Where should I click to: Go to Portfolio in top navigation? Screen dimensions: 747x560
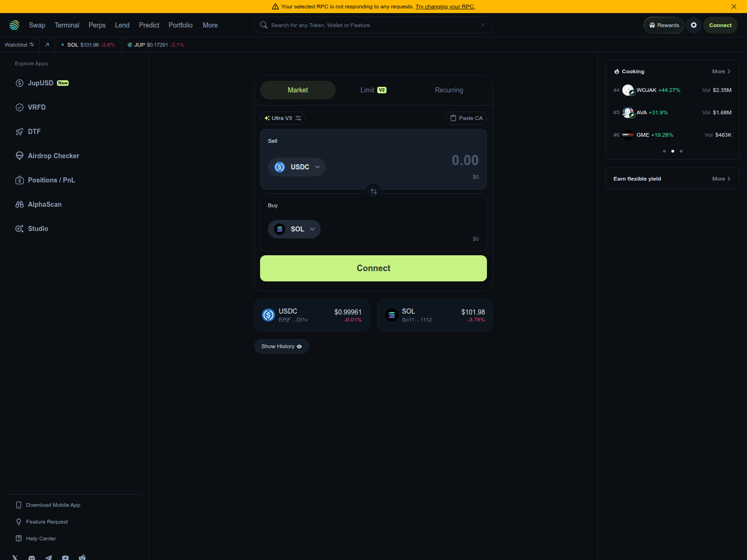pyautogui.click(x=181, y=25)
